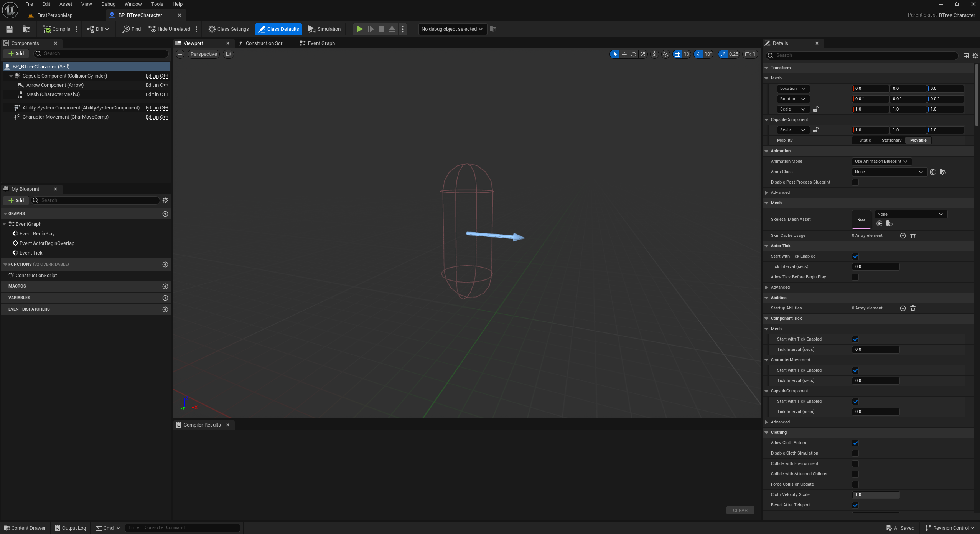This screenshot has height=534, width=980.
Task: Set Mobility to Stationary
Action: point(891,141)
